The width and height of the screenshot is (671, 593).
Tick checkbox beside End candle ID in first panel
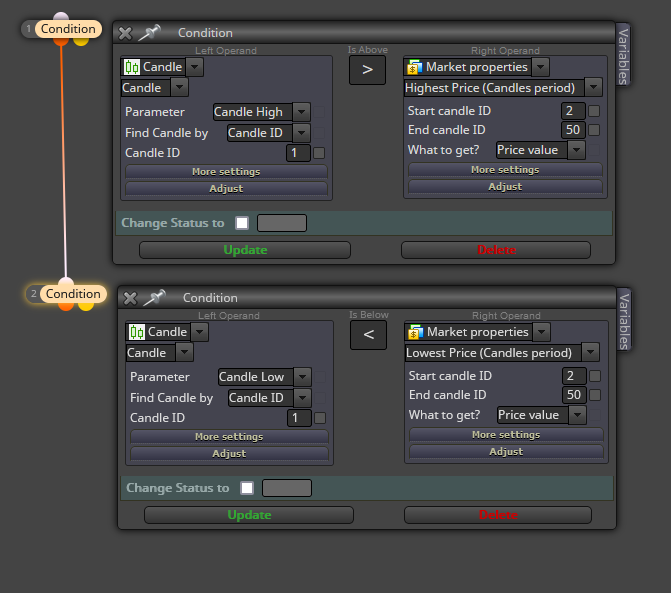pos(594,130)
